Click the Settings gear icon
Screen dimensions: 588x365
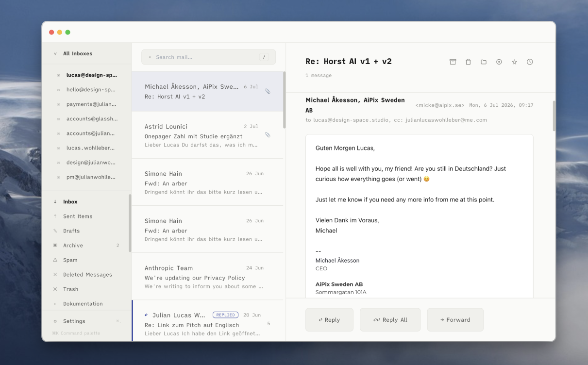[x=55, y=321]
